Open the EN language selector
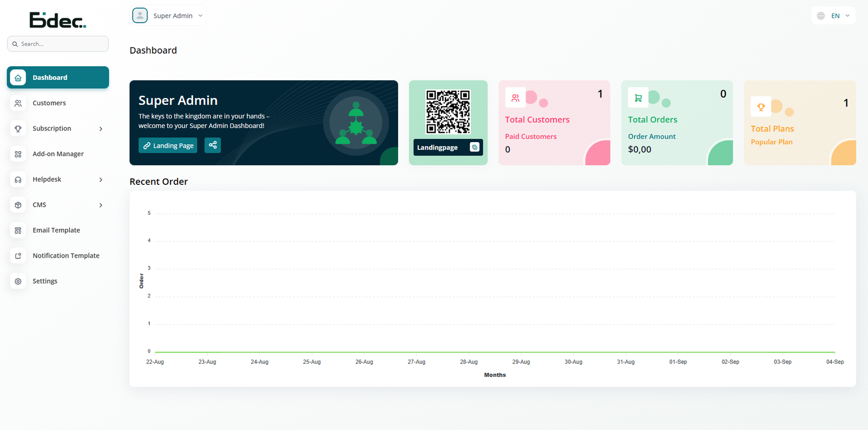This screenshot has width=868, height=430. click(x=833, y=16)
